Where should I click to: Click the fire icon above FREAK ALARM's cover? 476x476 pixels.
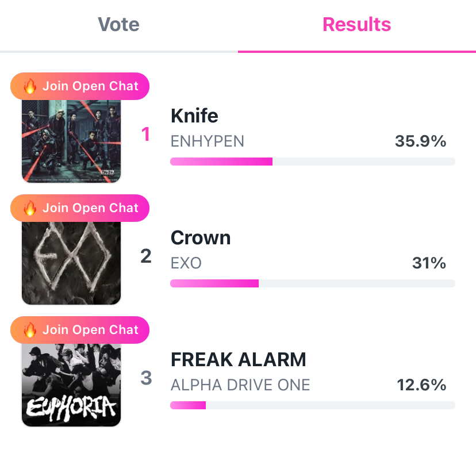pos(30,330)
